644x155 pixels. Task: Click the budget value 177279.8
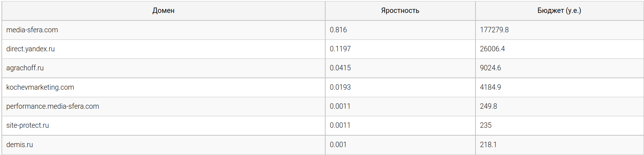pos(494,30)
